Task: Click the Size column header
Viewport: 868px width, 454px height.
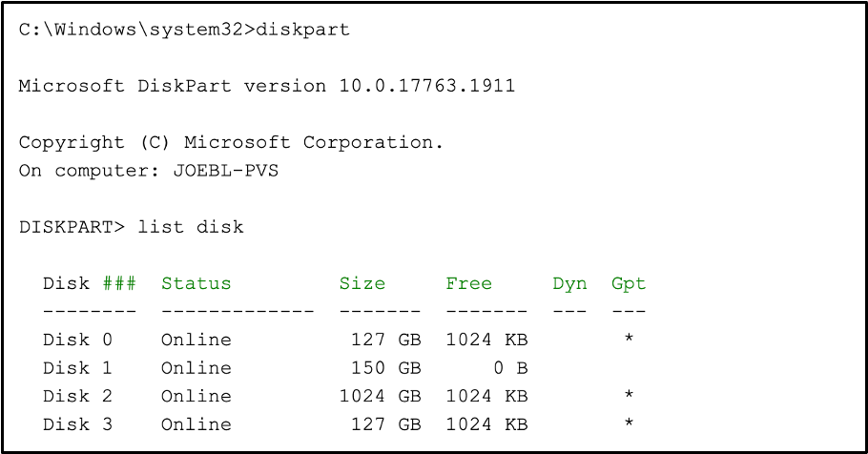Action: pyautogui.click(x=362, y=283)
